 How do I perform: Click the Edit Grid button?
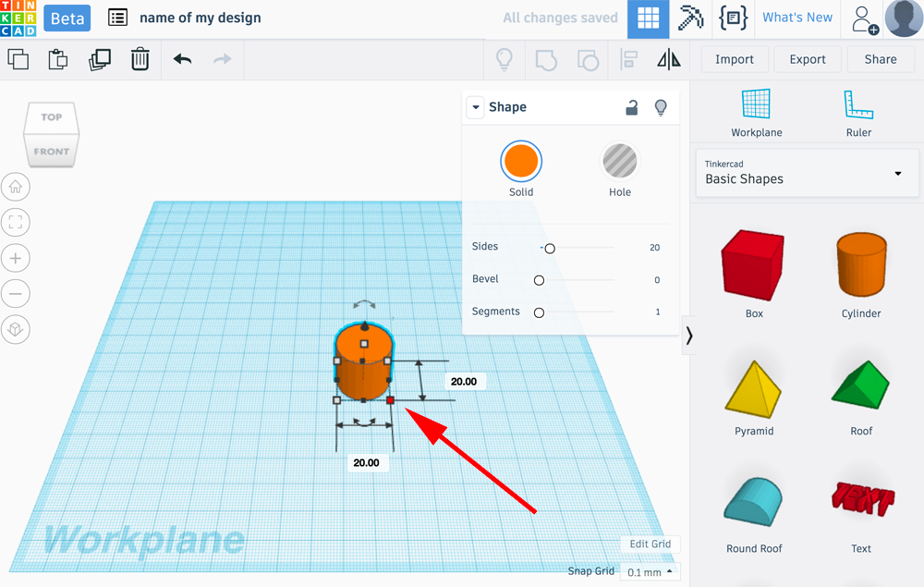click(x=650, y=544)
